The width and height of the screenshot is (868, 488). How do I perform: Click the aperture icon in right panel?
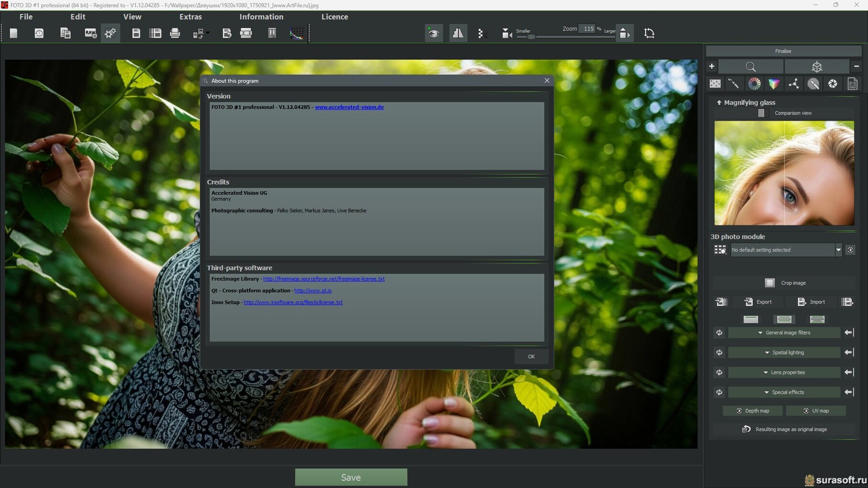point(833,84)
